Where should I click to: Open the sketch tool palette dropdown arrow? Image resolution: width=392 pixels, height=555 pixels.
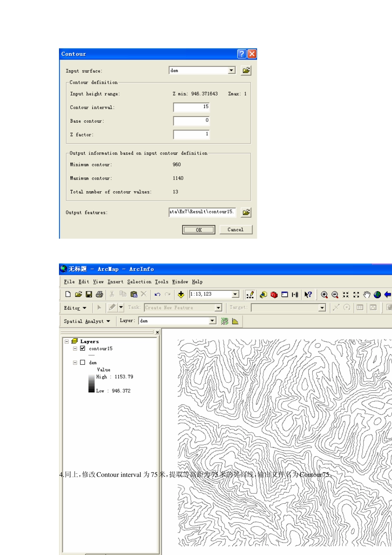(121, 308)
